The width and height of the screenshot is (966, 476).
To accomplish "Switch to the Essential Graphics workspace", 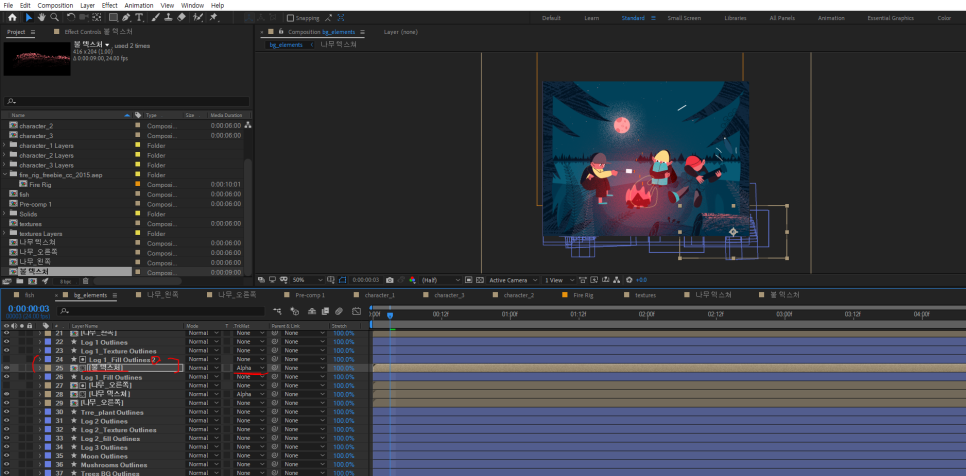I will click(890, 18).
